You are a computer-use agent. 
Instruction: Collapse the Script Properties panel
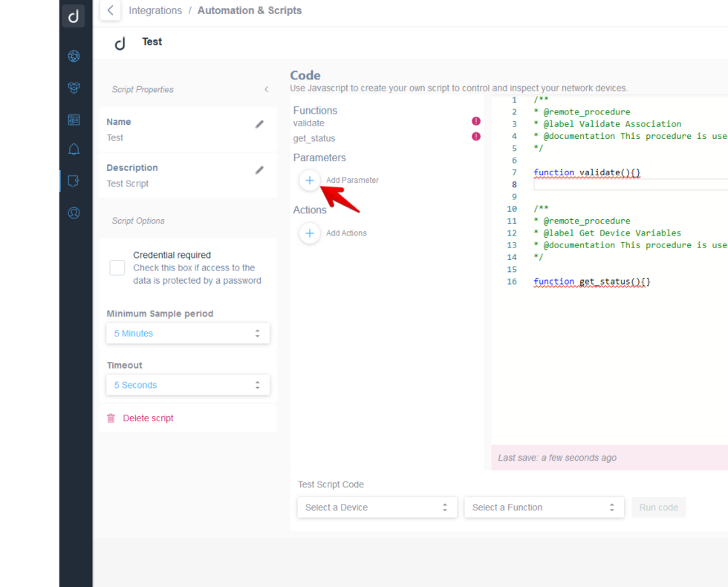tap(266, 88)
